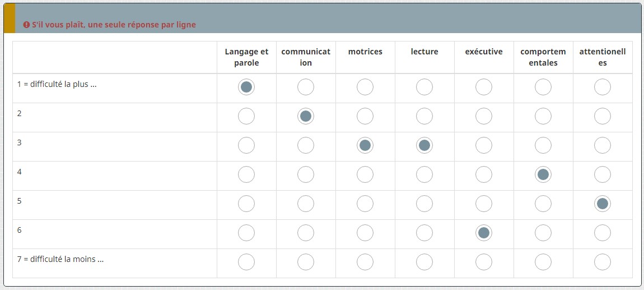This screenshot has height=290, width=644.
Task: Click the red error exclamation icon
Action: (x=26, y=25)
